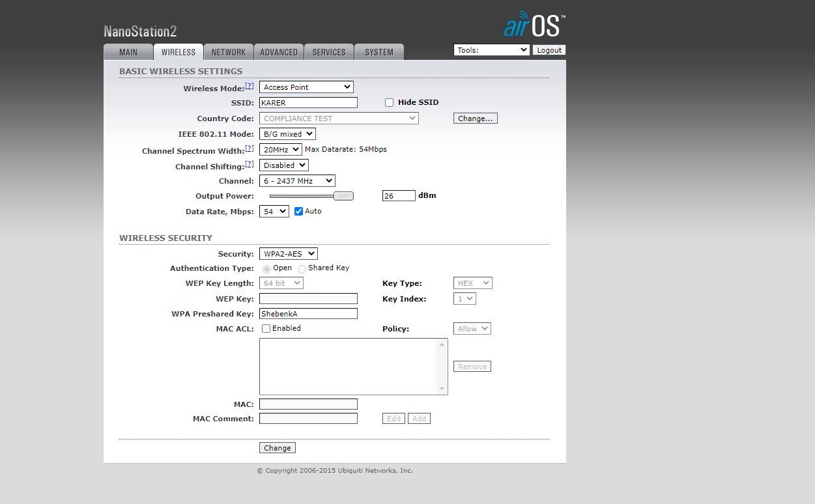Enable the MAC ACL checkbox
Viewport: 815px width, 504px height.
[266, 329]
